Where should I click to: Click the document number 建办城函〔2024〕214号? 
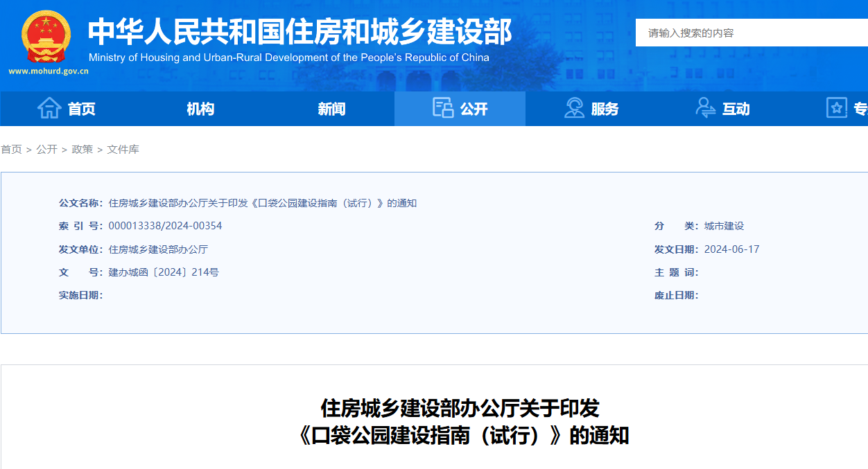point(164,272)
